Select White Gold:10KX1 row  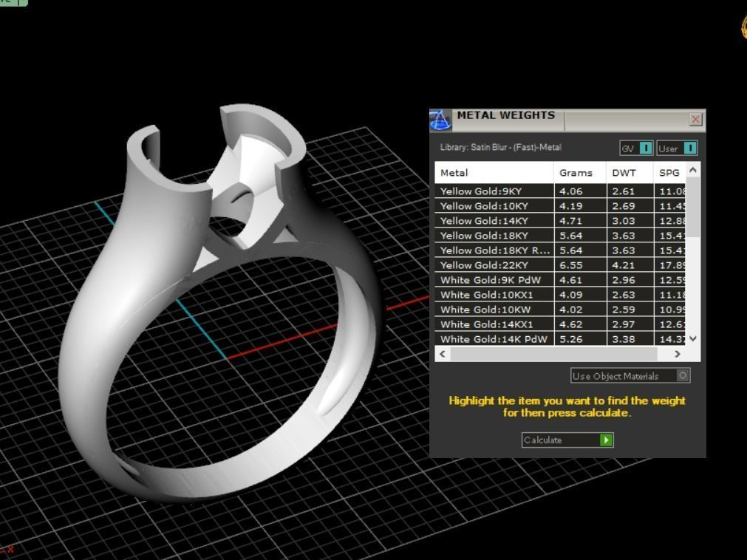[x=560, y=294]
